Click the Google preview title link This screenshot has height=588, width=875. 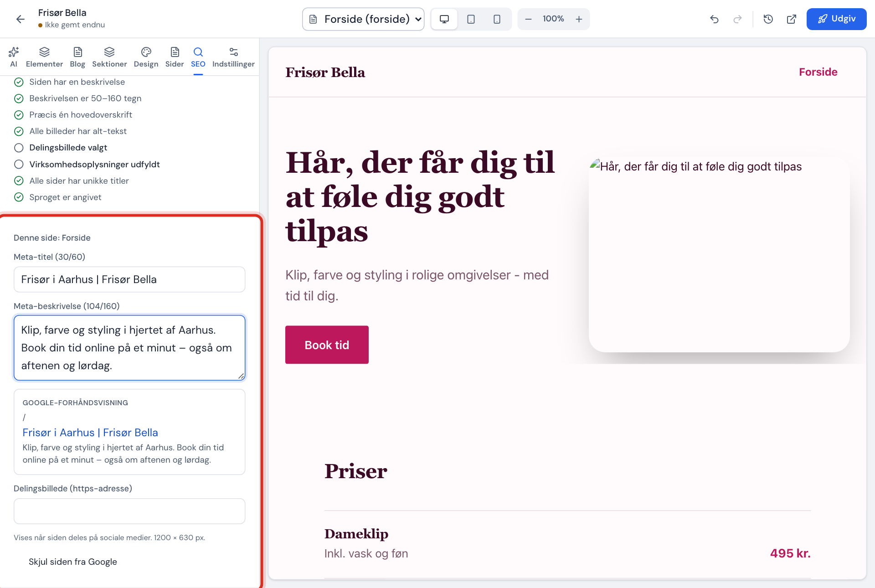tap(90, 433)
